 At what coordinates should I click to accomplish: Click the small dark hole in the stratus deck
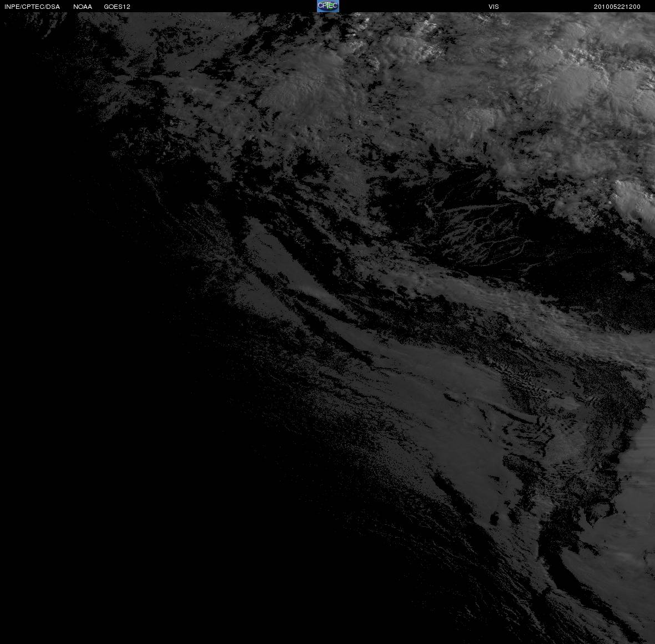(x=494, y=519)
